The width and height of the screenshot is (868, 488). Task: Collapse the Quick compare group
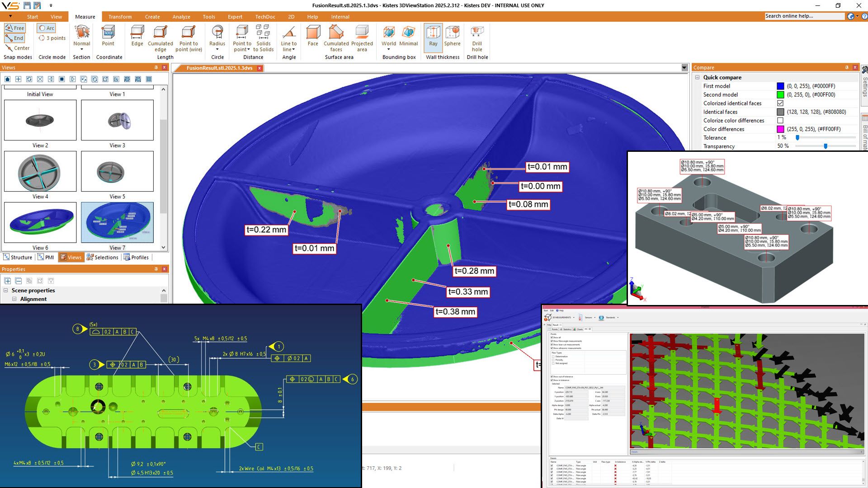698,77
